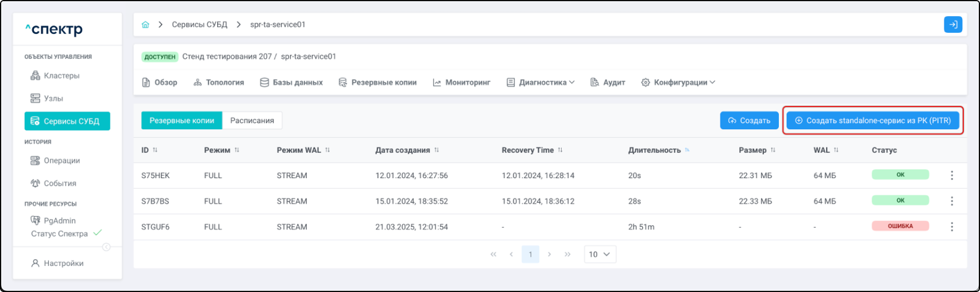Sort by Дата создания column

pos(436,150)
